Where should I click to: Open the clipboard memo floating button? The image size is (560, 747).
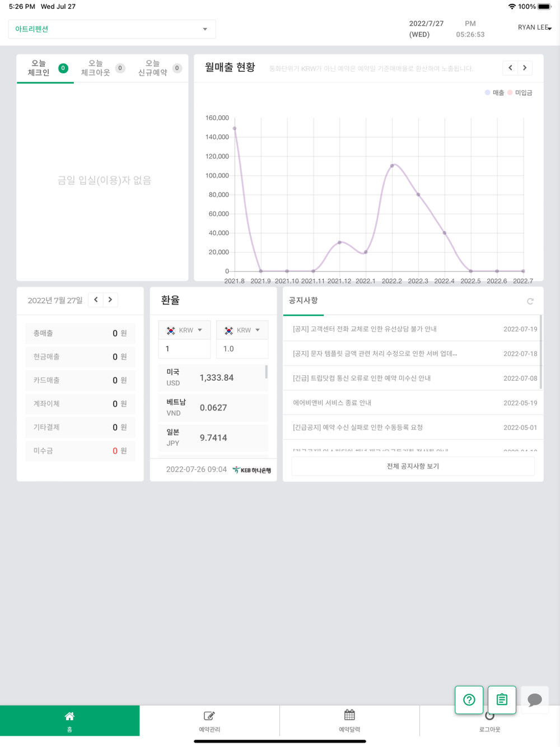(x=502, y=699)
